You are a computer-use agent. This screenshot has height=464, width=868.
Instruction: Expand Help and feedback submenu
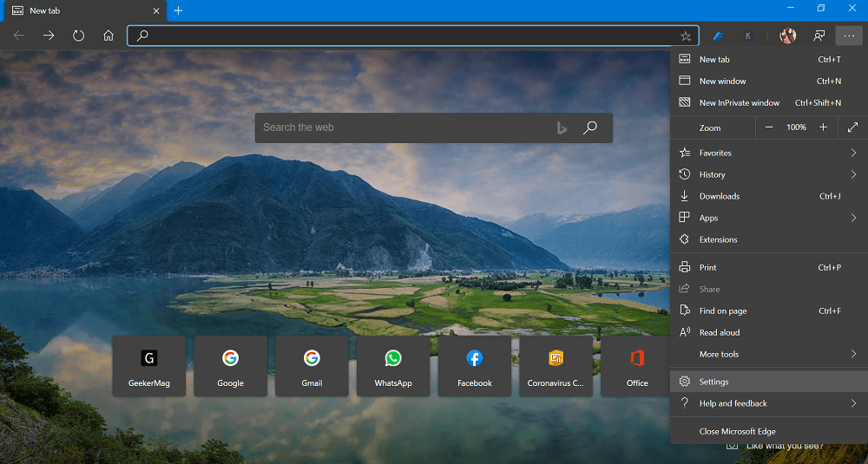[769, 403]
